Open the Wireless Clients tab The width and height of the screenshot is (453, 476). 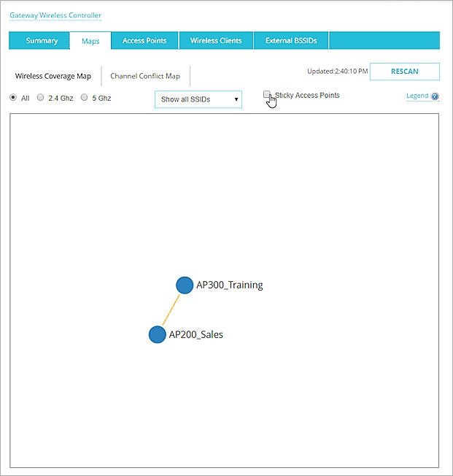point(216,40)
